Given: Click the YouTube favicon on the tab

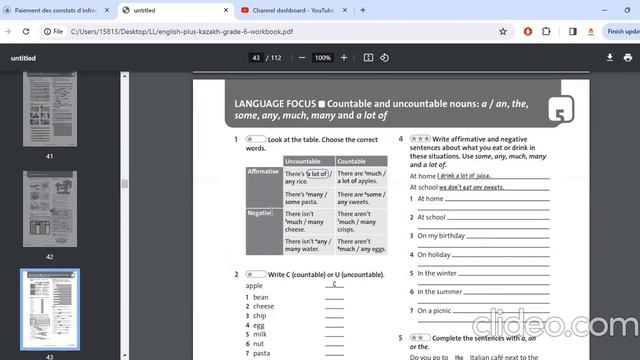Looking at the screenshot, I should coord(245,10).
